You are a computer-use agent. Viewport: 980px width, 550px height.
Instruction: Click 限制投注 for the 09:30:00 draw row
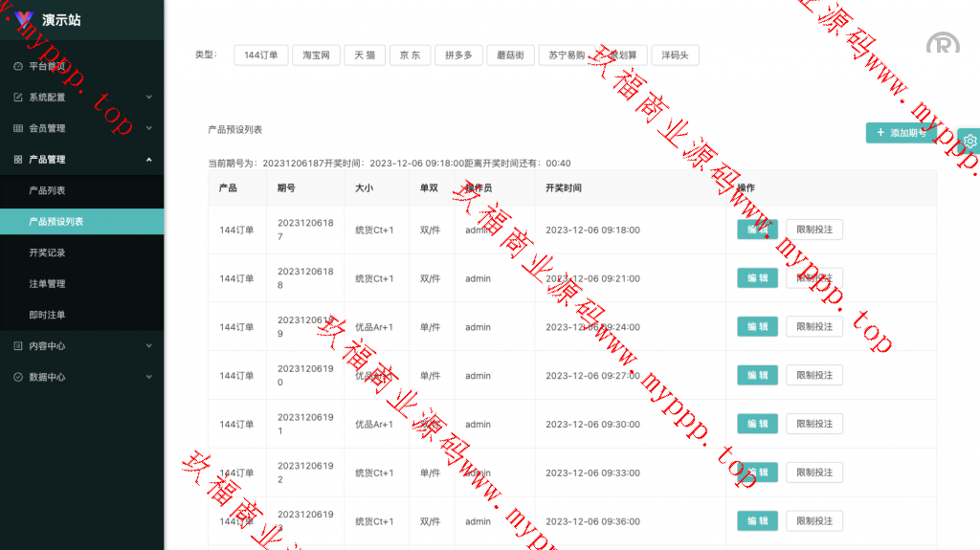[x=814, y=424]
